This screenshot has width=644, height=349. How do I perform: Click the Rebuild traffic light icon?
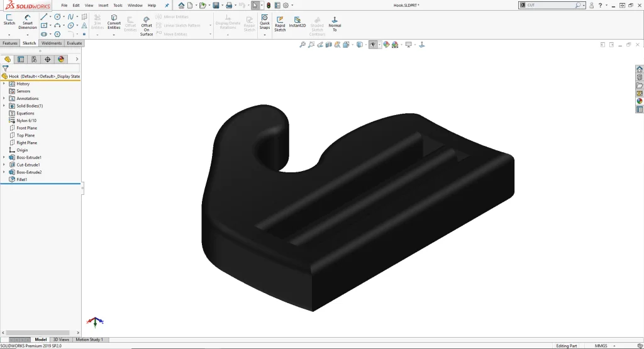coord(269,5)
